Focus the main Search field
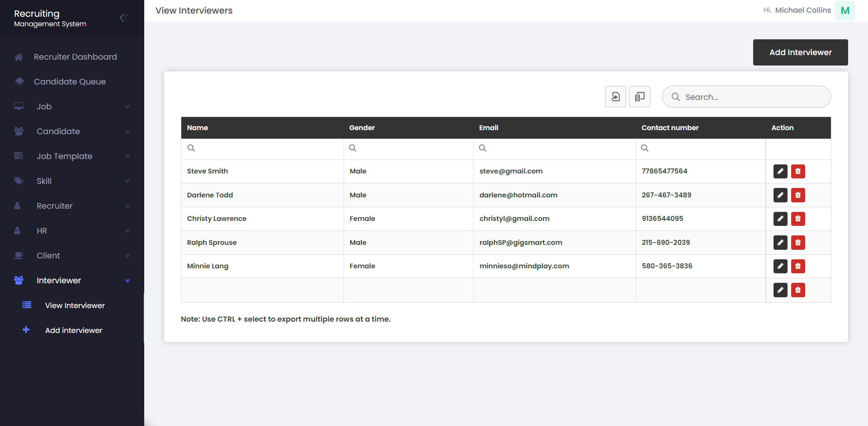Image resolution: width=868 pixels, height=426 pixels. (x=753, y=97)
